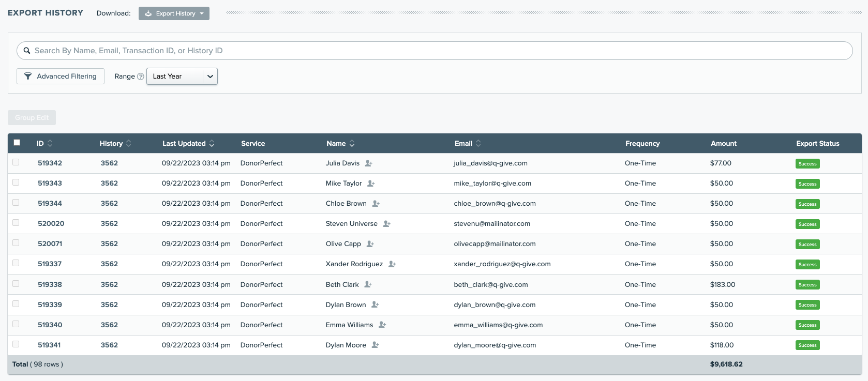The width and height of the screenshot is (868, 381).
Task: Open donor profile icon for Mike Taylor
Action: tap(371, 184)
